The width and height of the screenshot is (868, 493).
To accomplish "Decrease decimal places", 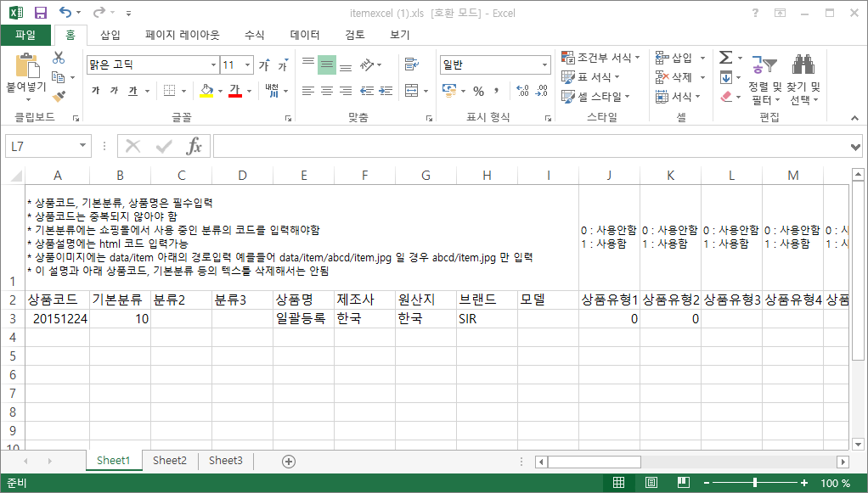I will 541,91.
